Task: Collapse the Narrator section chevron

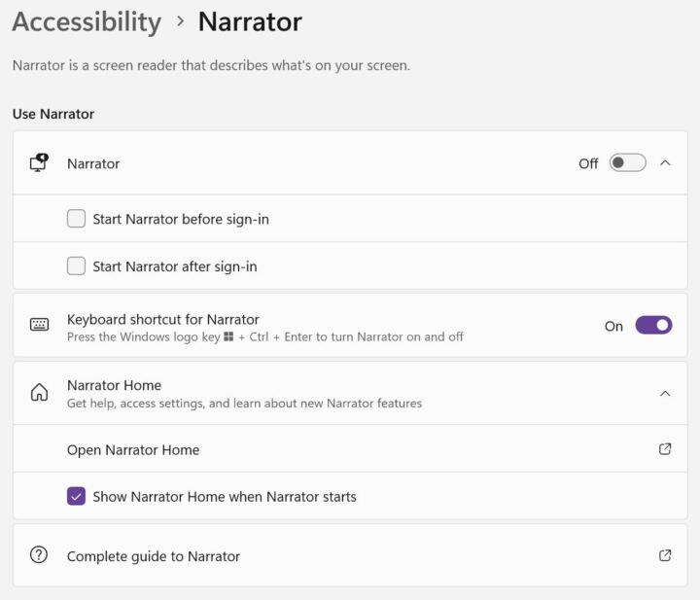Action: click(665, 163)
